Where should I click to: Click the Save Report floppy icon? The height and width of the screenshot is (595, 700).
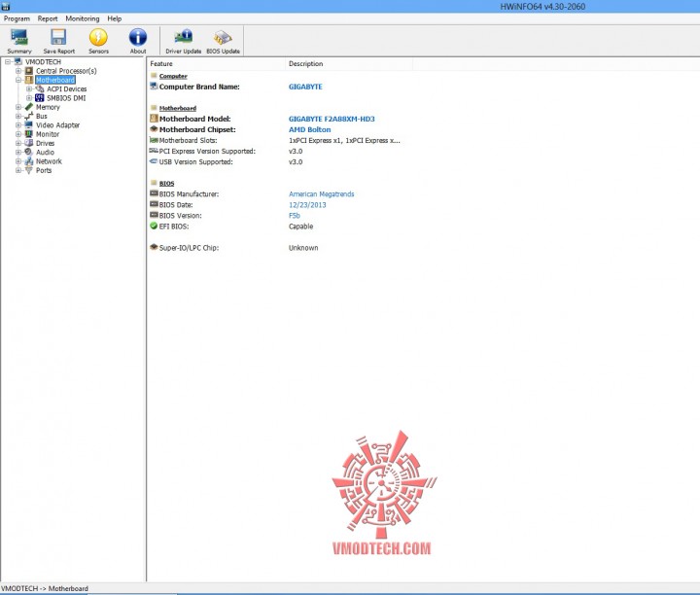coord(58,38)
